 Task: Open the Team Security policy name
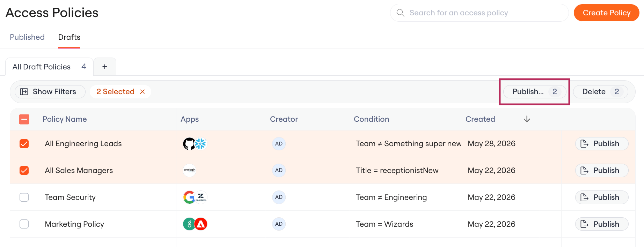click(70, 197)
